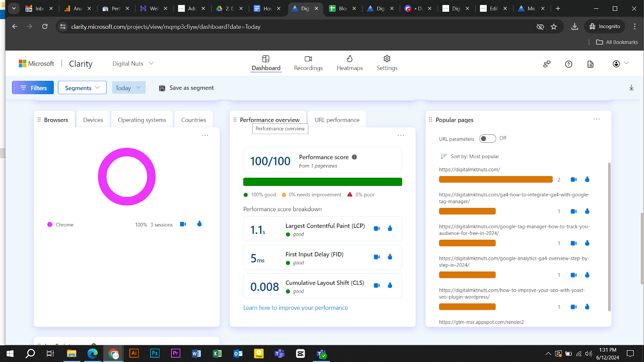Bookmark this page with the star icon

pyautogui.click(x=554, y=27)
